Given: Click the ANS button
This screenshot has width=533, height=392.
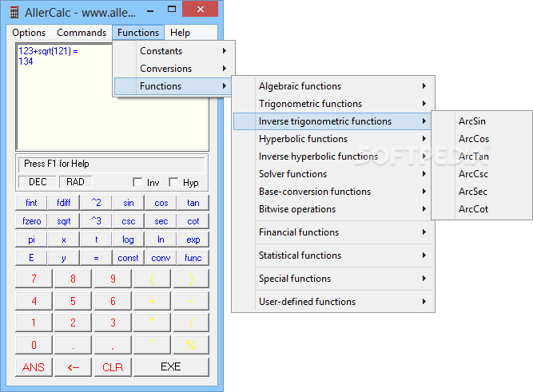Looking at the screenshot, I should (x=34, y=367).
